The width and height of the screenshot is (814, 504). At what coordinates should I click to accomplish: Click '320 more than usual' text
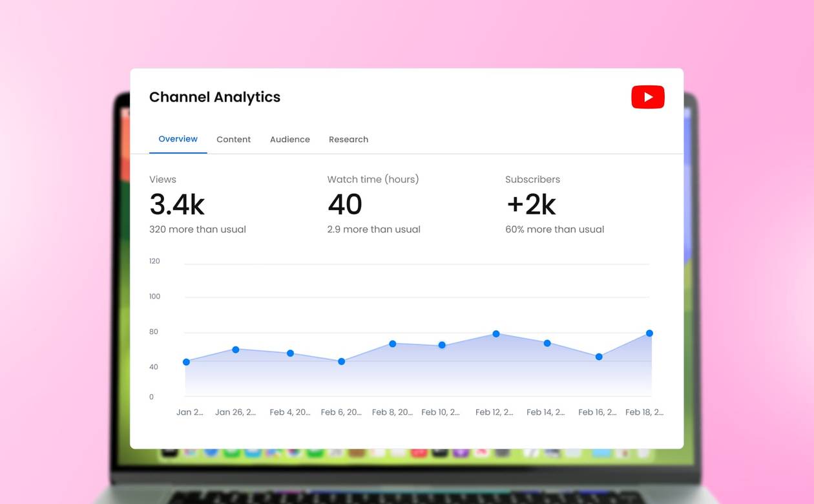[198, 229]
